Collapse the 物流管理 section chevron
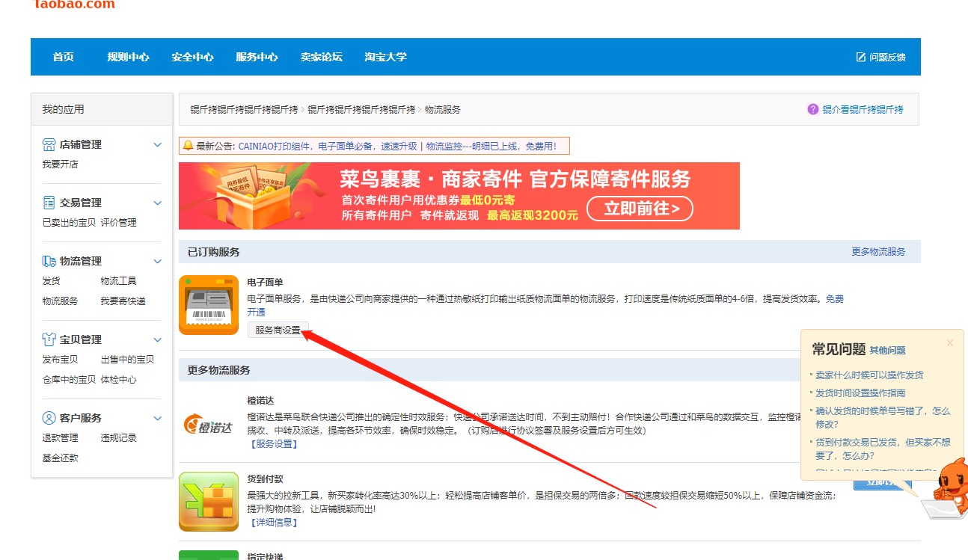968x560 pixels. click(157, 261)
